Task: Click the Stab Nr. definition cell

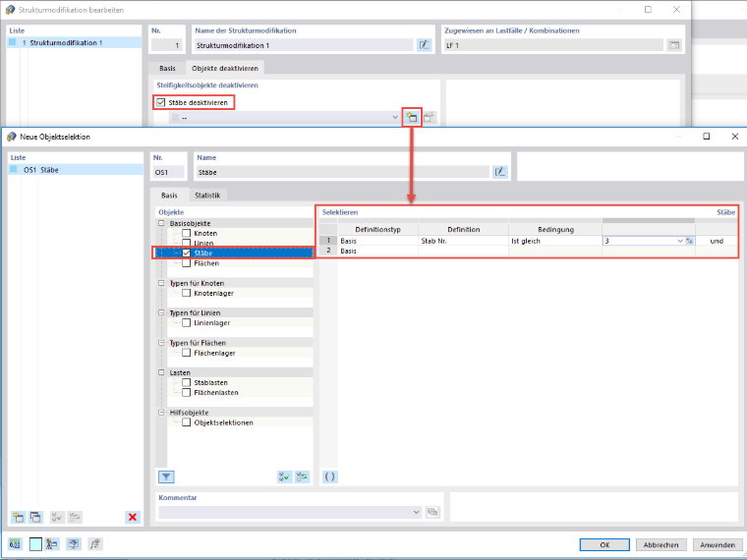Action: 464,241
